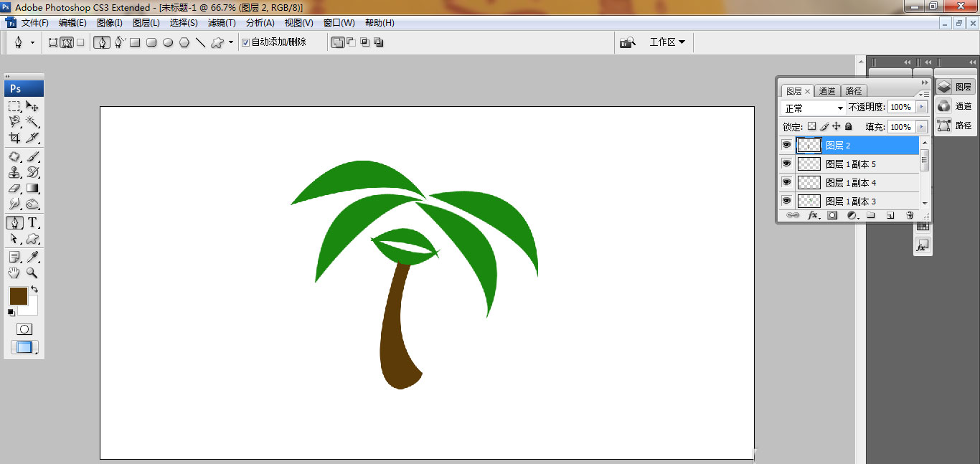Select the Crop tool in toolbox
980x464 pixels.
[x=14, y=138]
